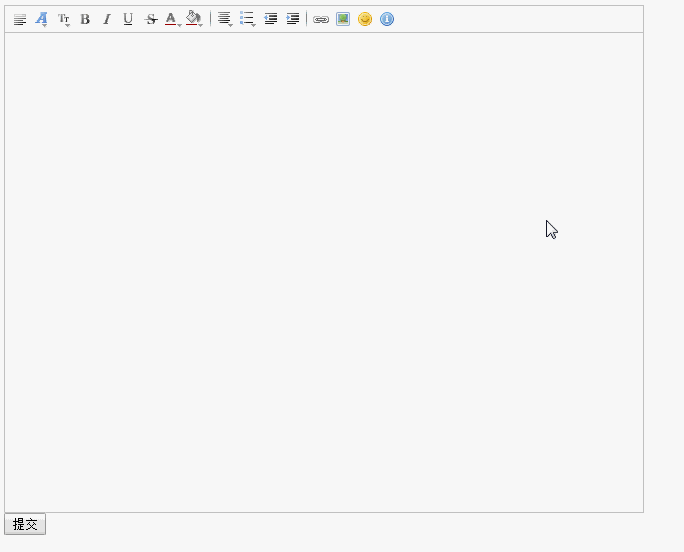Image resolution: width=684 pixels, height=552 pixels.
Task: Insert an image using the picture icon
Action: (x=343, y=19)
